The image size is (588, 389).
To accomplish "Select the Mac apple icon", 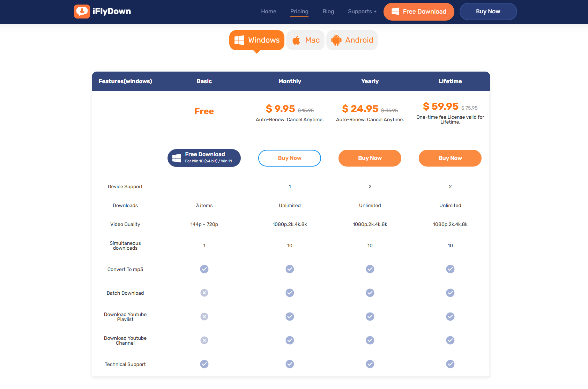I will point(296,40).
